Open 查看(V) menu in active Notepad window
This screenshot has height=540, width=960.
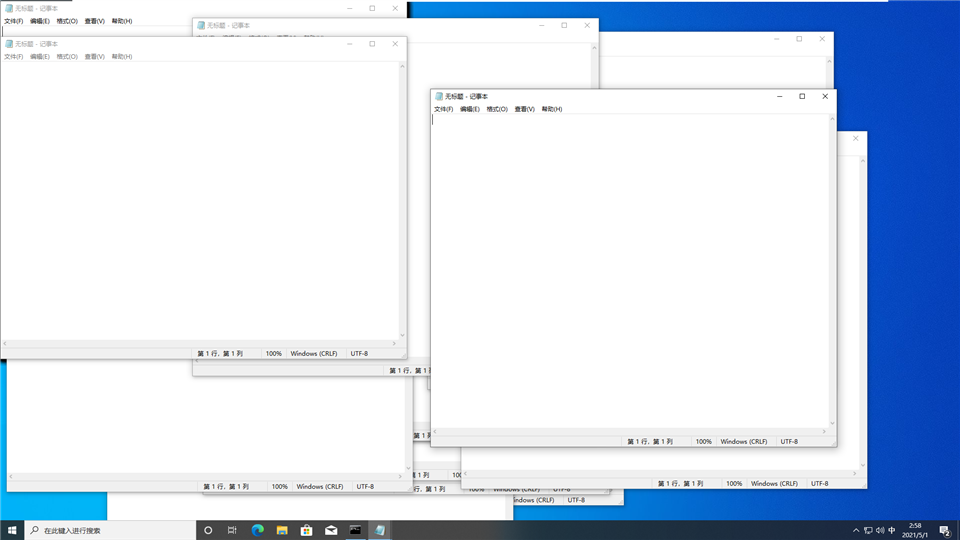(524, 109)
